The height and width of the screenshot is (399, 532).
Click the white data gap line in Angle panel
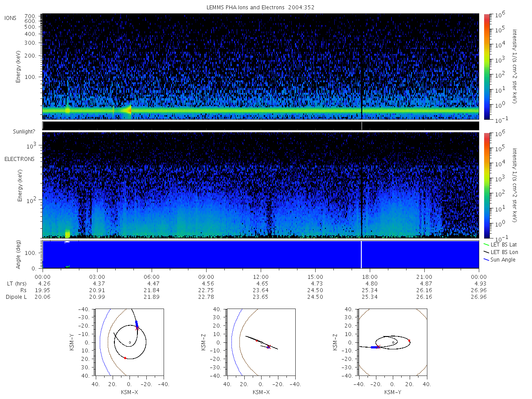coord(361,254)
